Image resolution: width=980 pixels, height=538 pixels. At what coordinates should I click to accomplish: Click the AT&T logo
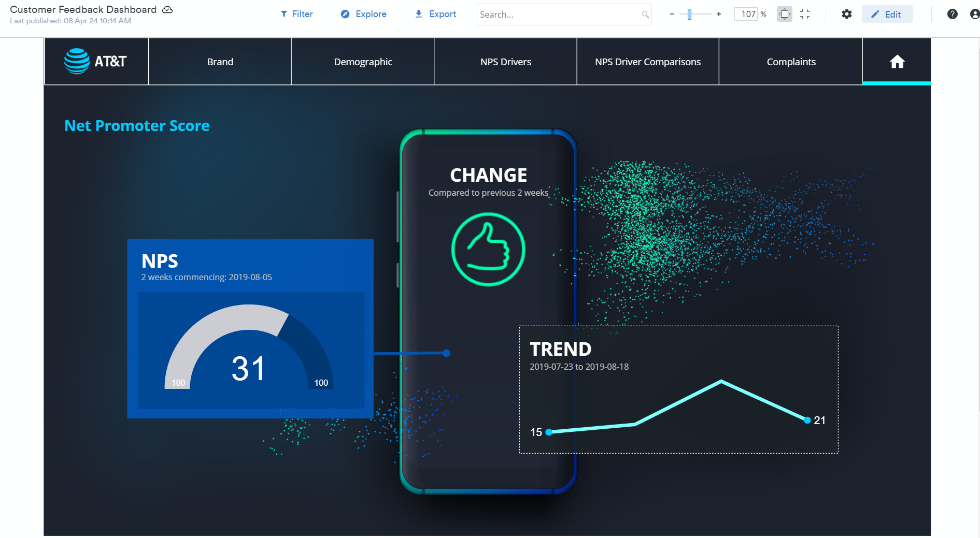tap(96, 62)
